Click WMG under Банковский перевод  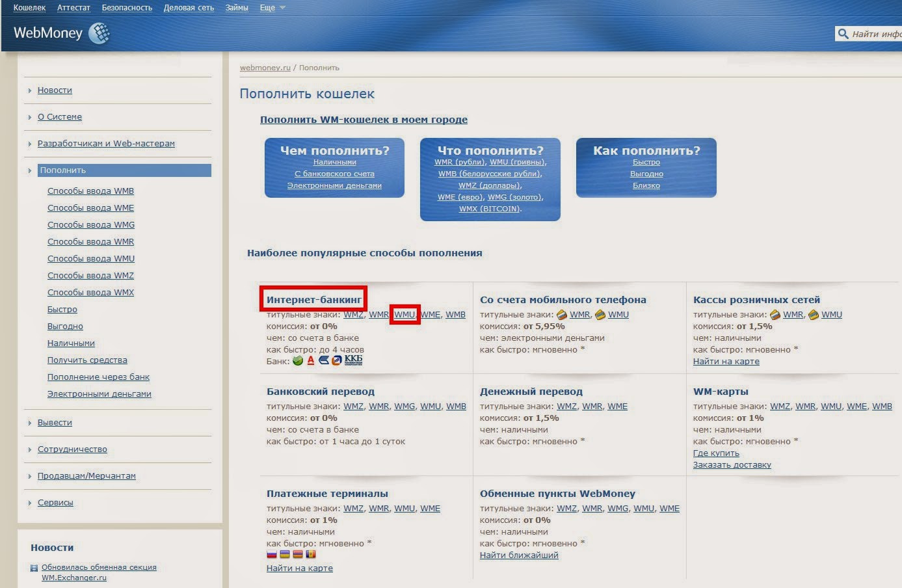[x=405, y=407]
